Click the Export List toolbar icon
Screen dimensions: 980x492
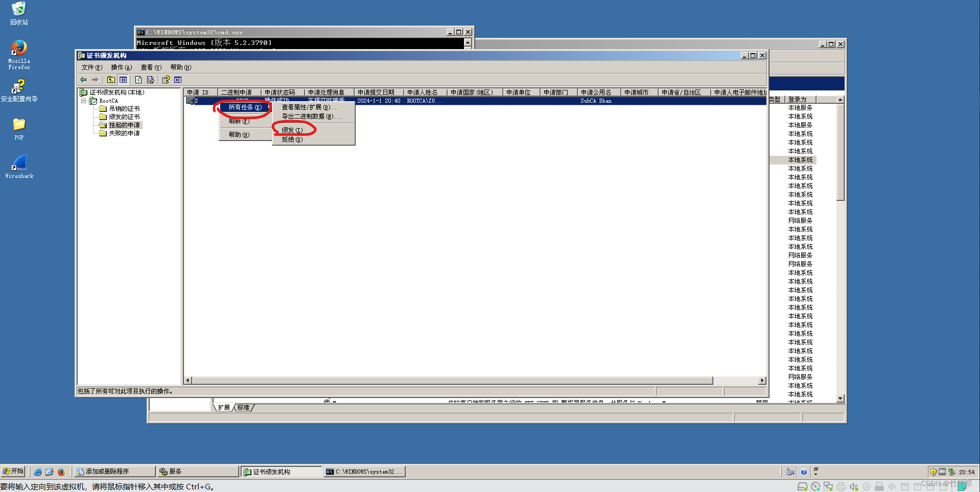(x=150, y=80)
